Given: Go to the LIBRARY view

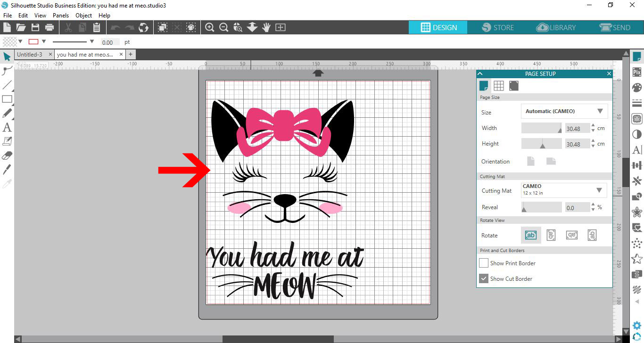Looking at the screenshot, I should pyautogui.click(x=556, y=27).
